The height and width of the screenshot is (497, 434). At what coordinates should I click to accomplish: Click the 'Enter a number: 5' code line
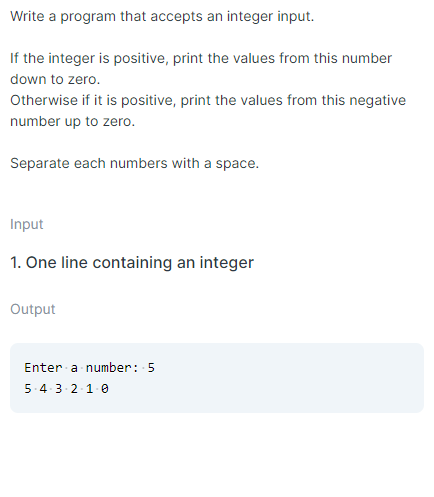coord(89,368)
